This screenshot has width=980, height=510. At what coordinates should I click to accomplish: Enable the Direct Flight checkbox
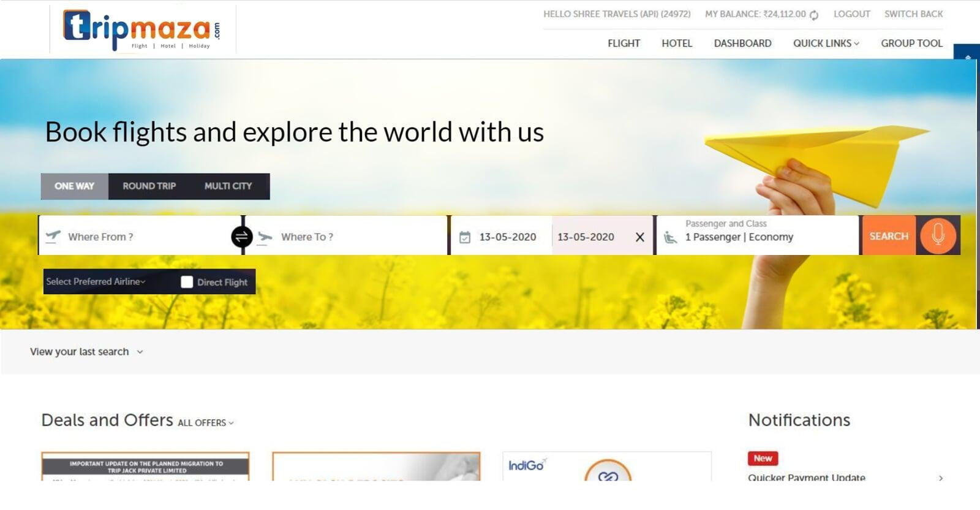coord(187,282)
